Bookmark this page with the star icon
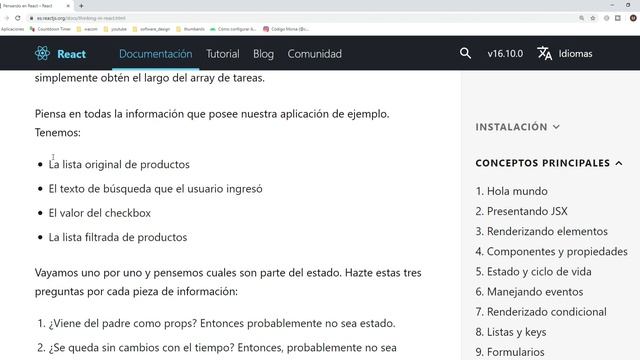The width and height of the screenshot is (640, 360). click(593, 18)
